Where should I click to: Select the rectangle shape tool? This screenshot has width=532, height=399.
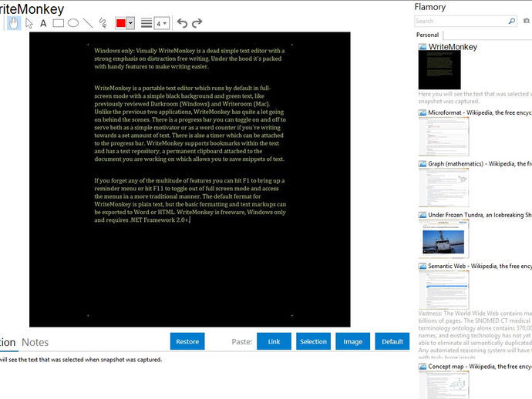click(58, 23)
